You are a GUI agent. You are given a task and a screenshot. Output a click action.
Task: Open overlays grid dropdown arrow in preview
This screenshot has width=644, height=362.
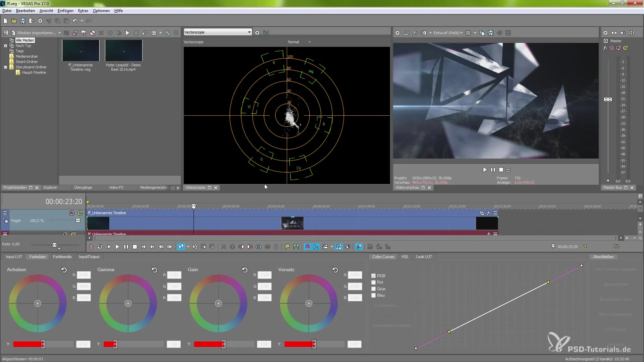(475, 33)
